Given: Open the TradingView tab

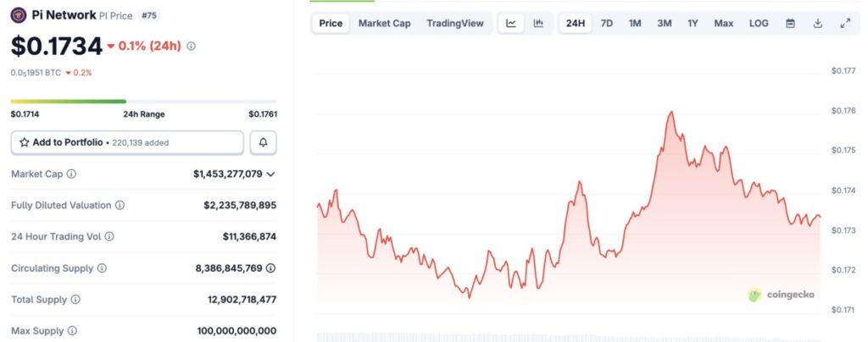Looking at the screenshot, I should [x=453, y=23].
